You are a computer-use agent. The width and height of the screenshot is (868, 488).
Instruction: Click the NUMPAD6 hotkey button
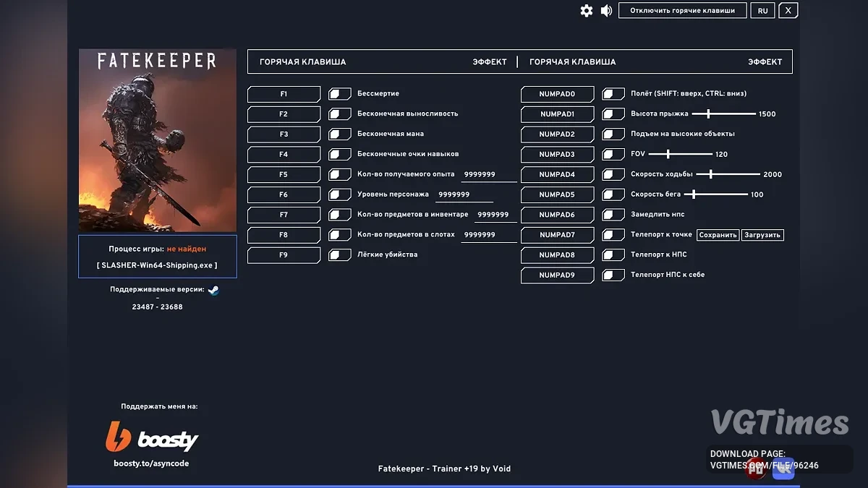pos(558,215)
